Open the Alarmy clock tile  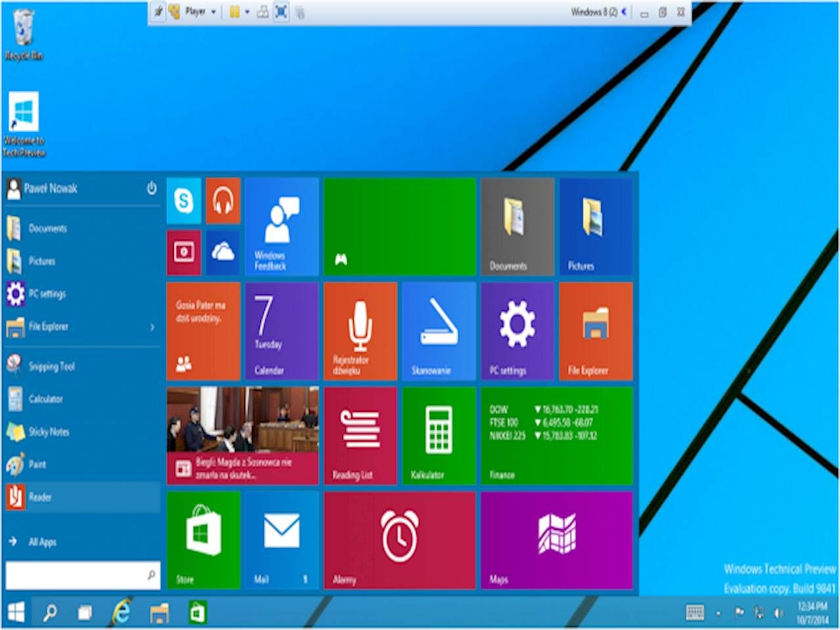click(399, 540)
